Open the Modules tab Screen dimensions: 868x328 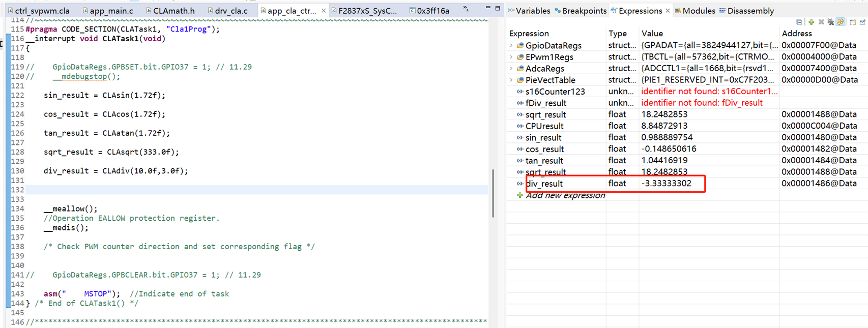point(695,11)
